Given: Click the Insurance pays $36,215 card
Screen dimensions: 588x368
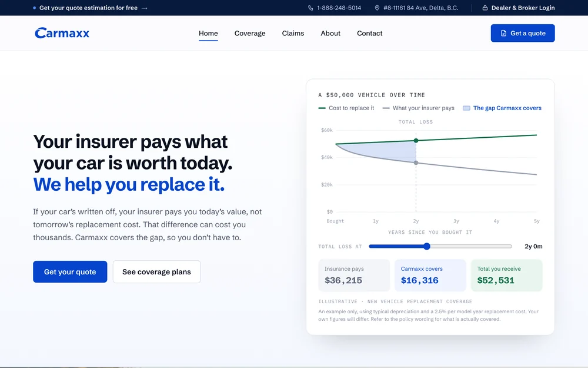Looking at the screenshot, I should [354, 275].
